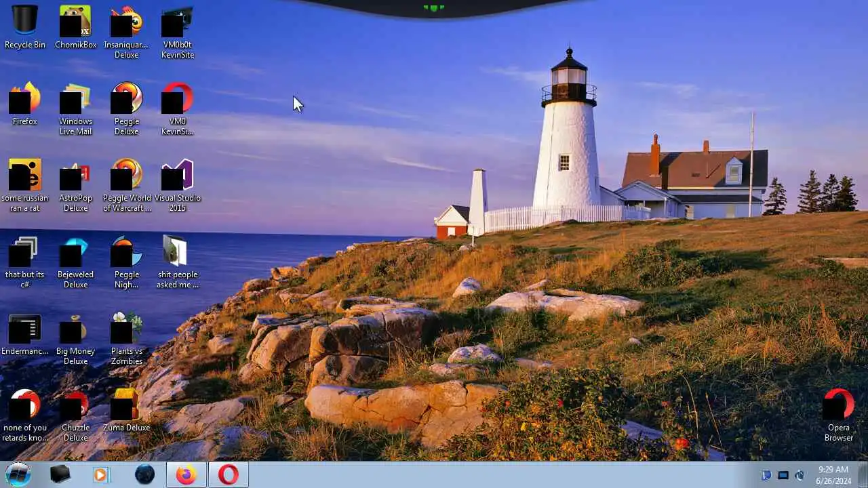The image size is (868, 488).
Task: Select the Windows Live Mail icon
Action: pos(75,108)
